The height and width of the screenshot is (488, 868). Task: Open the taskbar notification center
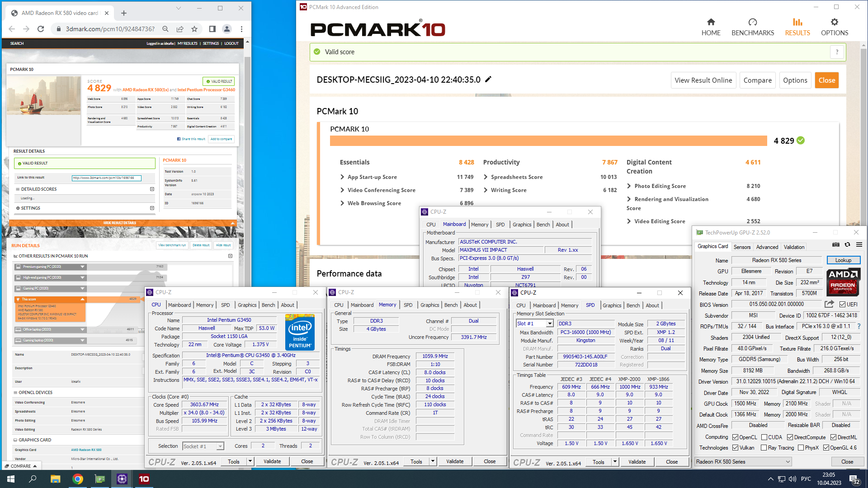tap(854, 479)
